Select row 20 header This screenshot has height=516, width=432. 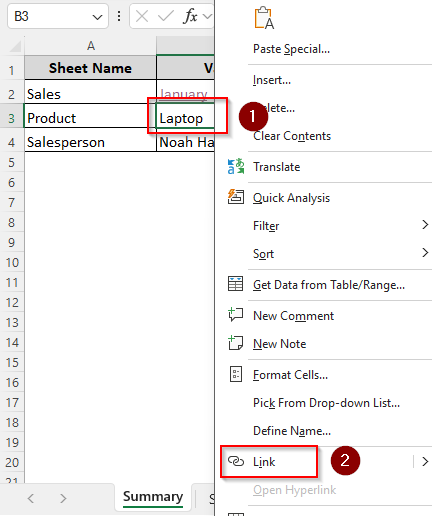pyautogui.click(x=12, y=463)
